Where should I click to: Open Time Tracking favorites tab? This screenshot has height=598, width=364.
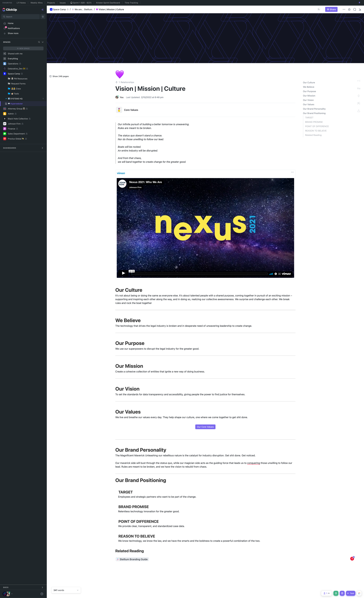click(131, 3)
